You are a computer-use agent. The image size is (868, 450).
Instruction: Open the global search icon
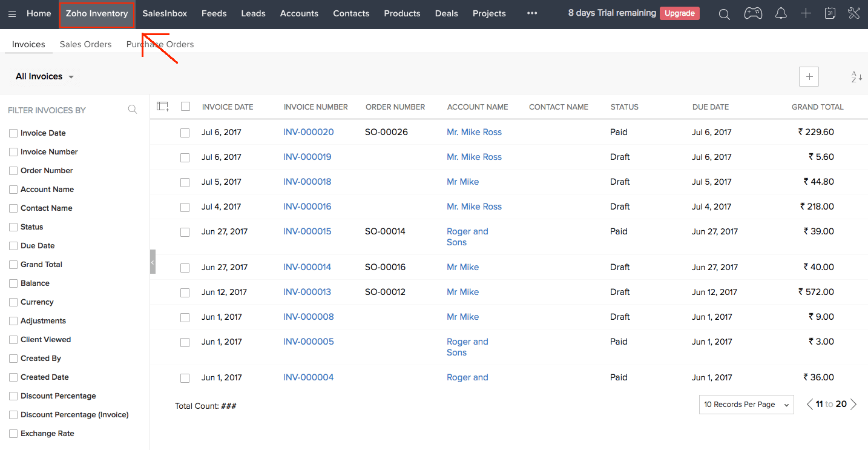(x=724, y=14)
